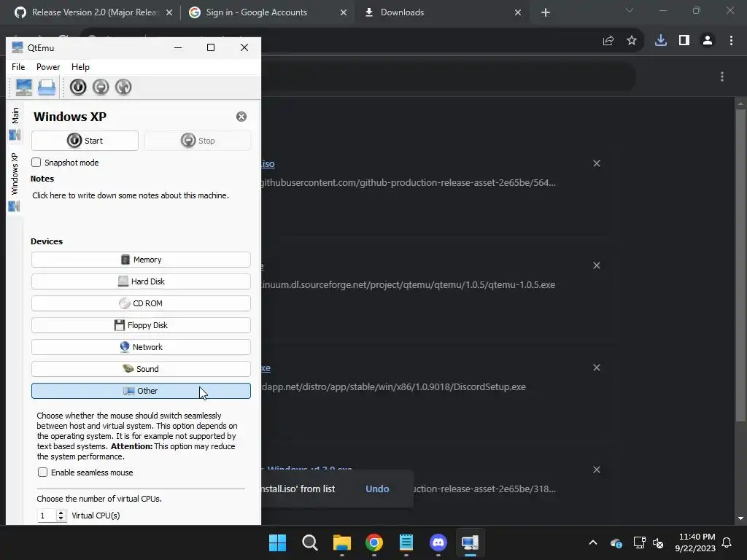Open the notifications bell icon
The width and height of the screenshot is (747, 560).
[727, 542]
